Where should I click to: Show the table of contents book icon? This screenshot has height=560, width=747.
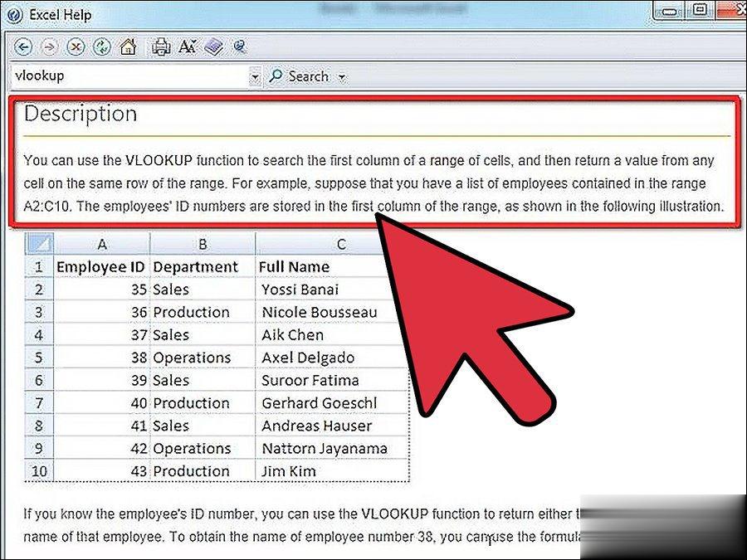click(x=213, y=46)
